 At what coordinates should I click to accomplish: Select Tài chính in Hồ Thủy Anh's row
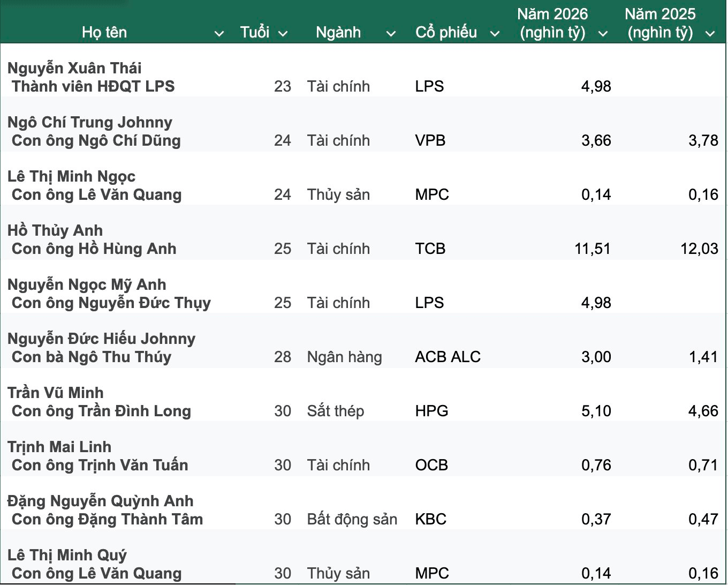tap(338, 249)
